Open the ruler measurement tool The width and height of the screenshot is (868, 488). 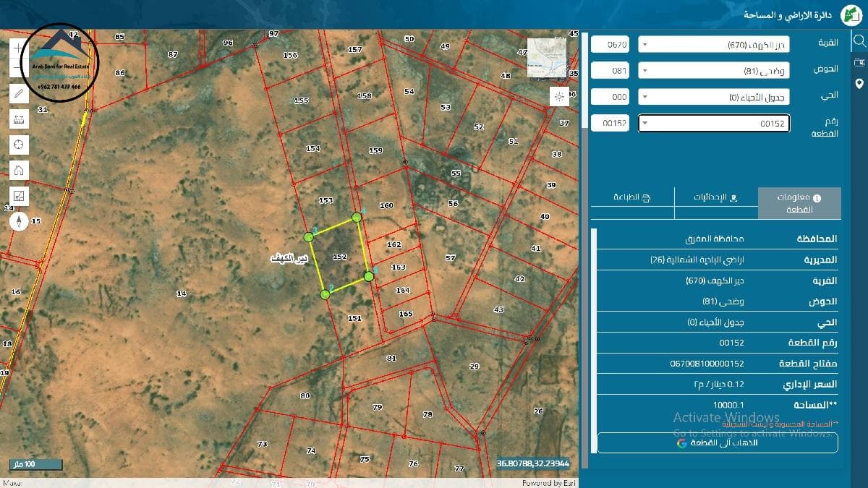point(19,119)
